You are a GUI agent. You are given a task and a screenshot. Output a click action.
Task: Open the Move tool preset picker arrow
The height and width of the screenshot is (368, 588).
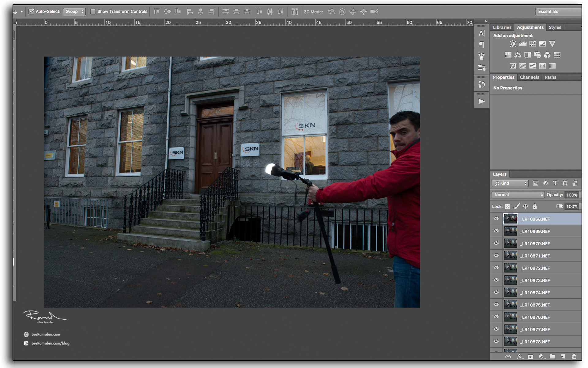click(x=22, y=12)
